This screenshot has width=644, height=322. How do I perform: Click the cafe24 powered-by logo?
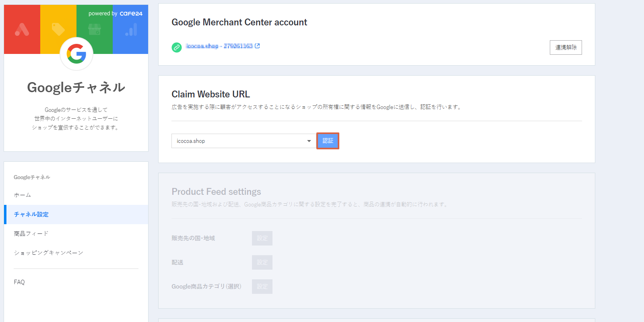pyautogui.click(x=131, y=14)
